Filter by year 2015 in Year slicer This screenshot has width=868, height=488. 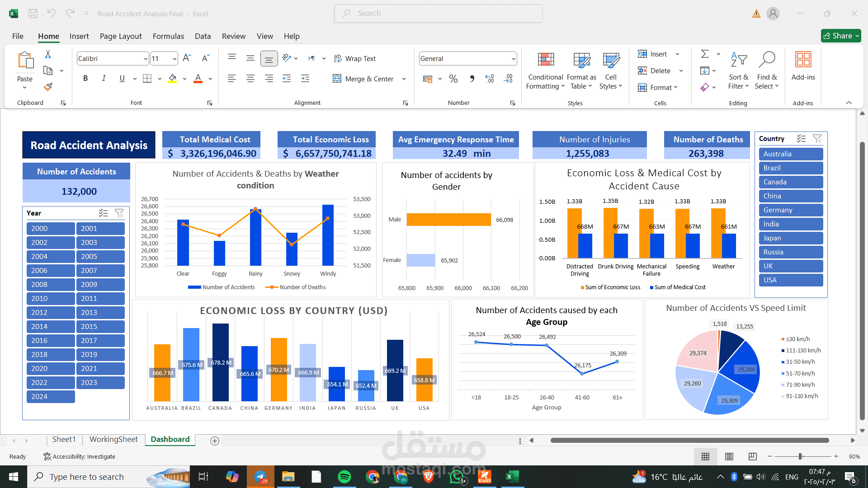pos(100,327)
